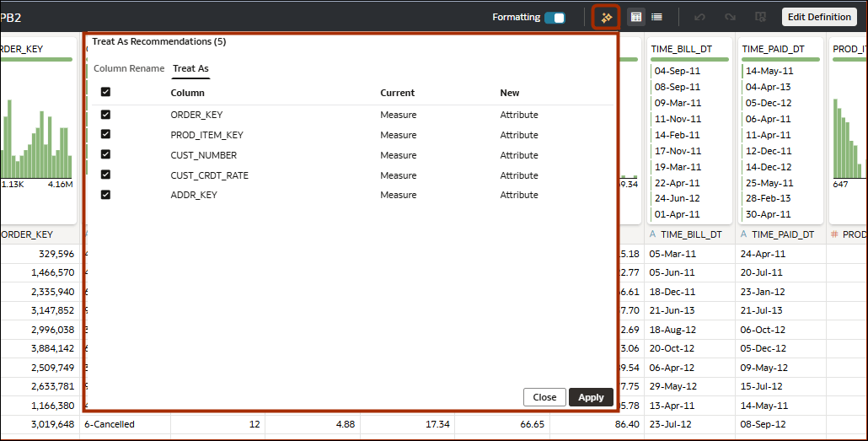Click the CUST_CRDT_RATE row name in dialog

(x=209, y=175)
